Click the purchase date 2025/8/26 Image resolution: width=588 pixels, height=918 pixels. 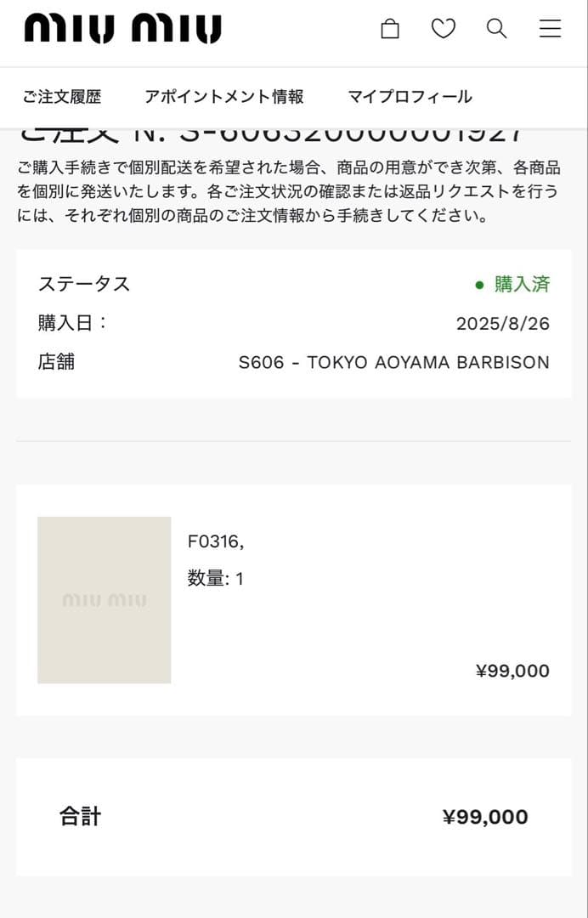(x=501, y=323)
